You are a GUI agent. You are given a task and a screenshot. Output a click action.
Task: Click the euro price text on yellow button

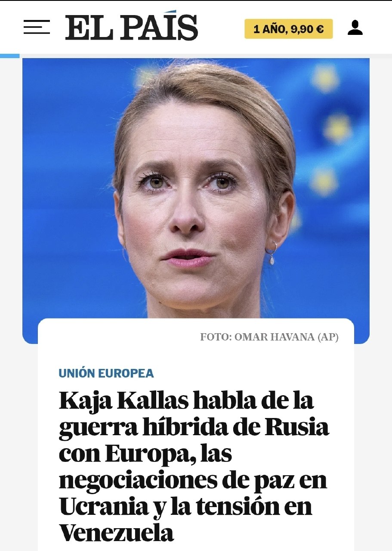click(307, 29)
